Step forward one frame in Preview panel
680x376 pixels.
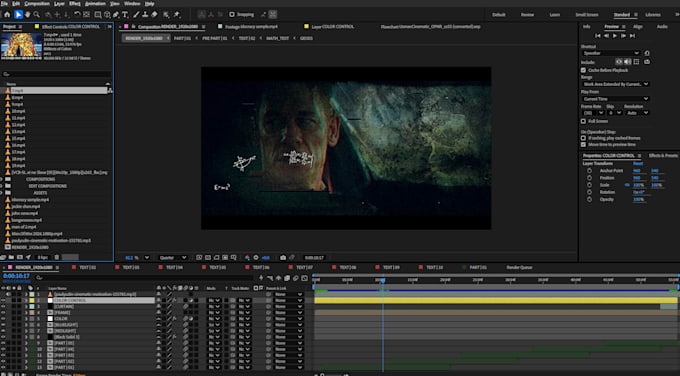[x=624, y=36]
